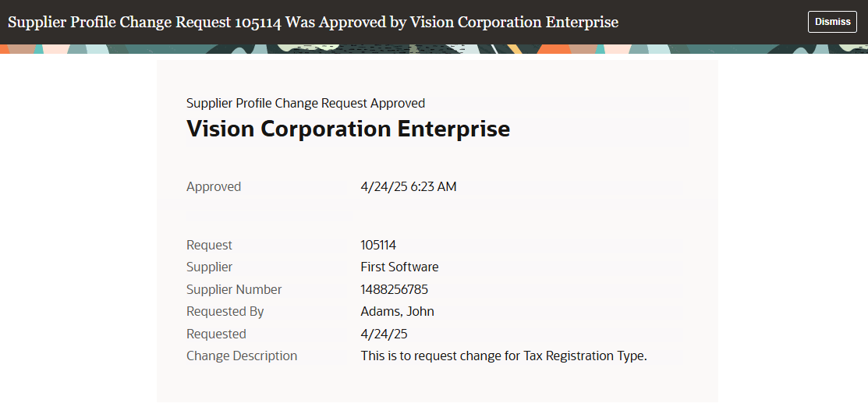Screen dimensions: 868x414
Task: Click the Supplier Number field label
Action: 234,289
